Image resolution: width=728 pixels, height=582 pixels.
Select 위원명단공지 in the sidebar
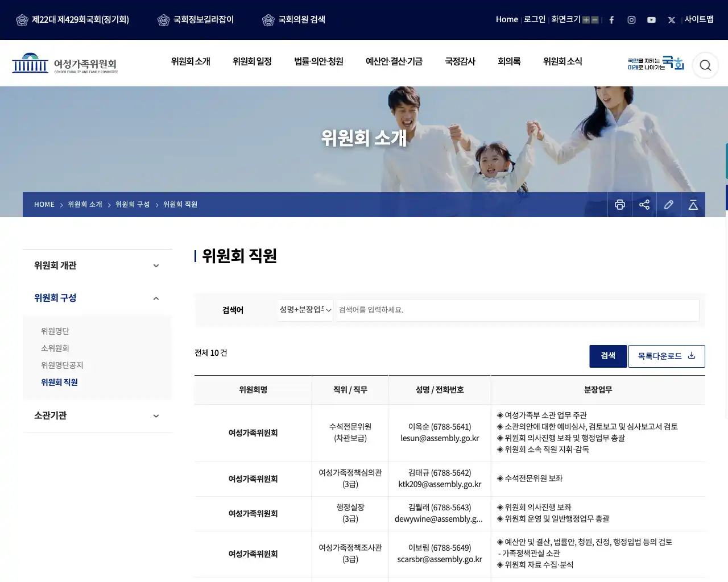pyautogui.click(x=62, y=365)
